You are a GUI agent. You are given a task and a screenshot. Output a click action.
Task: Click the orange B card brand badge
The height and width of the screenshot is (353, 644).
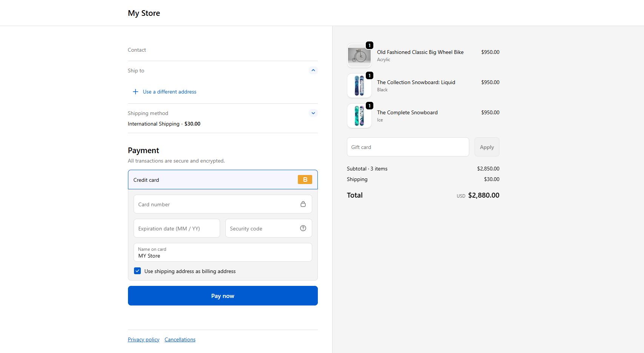point(305,180)
